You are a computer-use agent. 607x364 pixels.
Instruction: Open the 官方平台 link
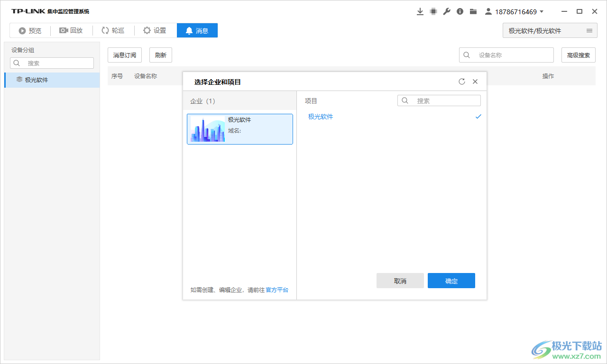[277, 290]
